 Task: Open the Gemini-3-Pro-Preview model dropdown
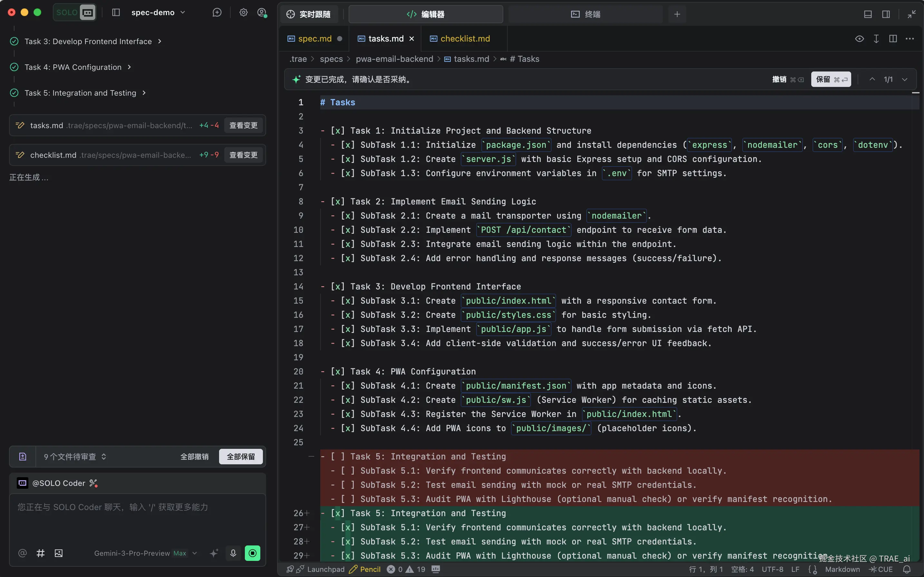coord(145,553)
